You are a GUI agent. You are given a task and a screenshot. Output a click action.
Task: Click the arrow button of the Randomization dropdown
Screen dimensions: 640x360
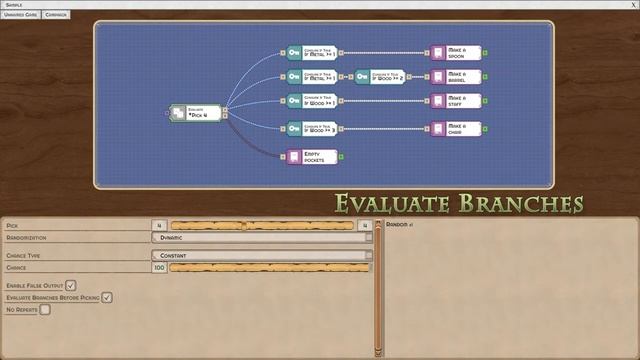(x=369, y=238)
